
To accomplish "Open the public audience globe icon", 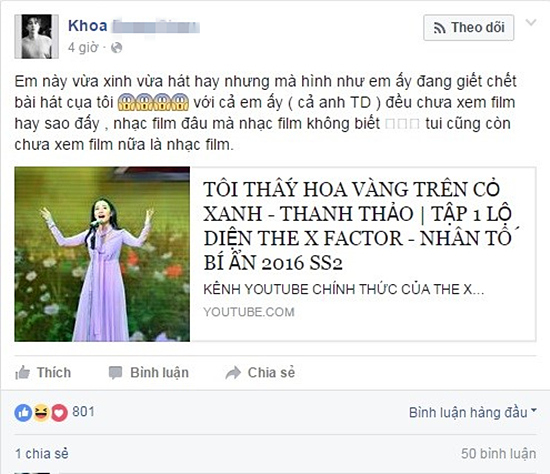I will pos(116,47).
